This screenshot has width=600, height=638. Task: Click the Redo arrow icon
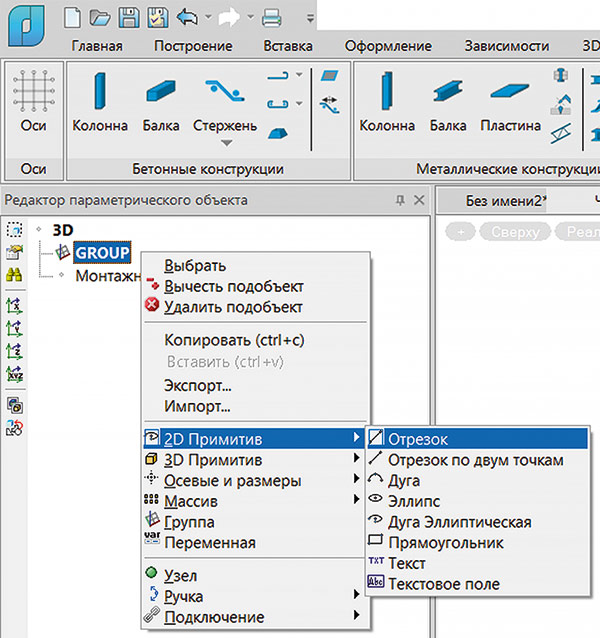pos(229,18)
